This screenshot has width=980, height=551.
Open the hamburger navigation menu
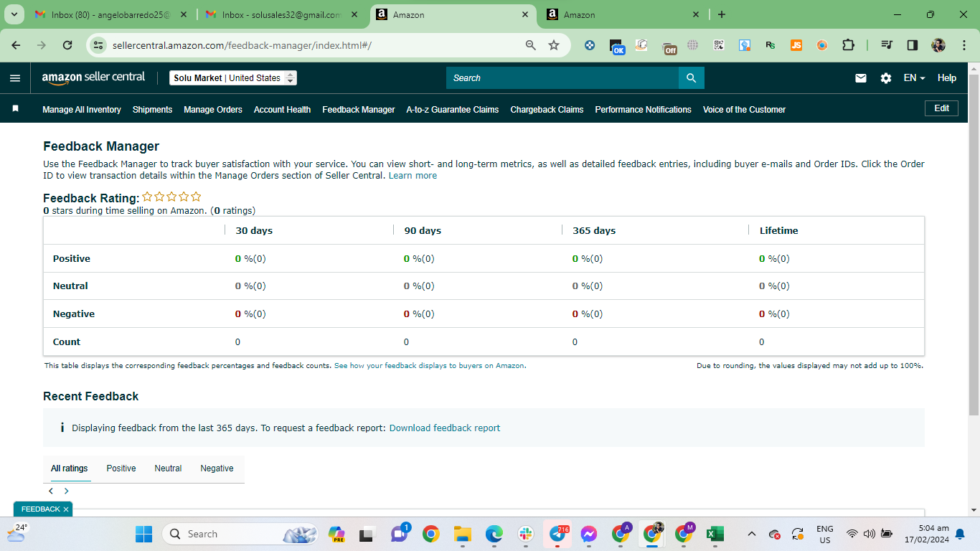[x=15, y=78]
